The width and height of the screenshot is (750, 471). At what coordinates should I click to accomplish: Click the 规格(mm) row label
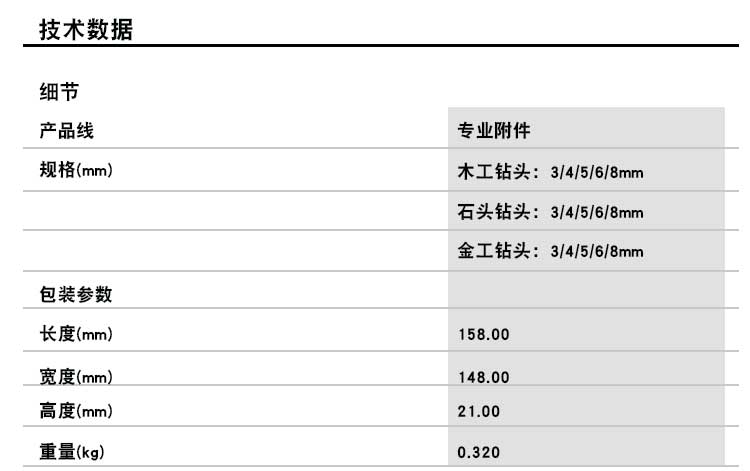coord(75,171)
